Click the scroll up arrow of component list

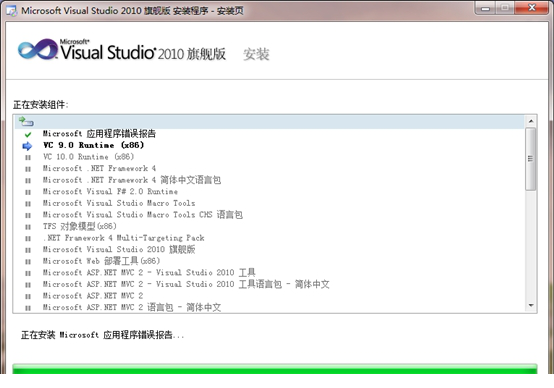531,121
